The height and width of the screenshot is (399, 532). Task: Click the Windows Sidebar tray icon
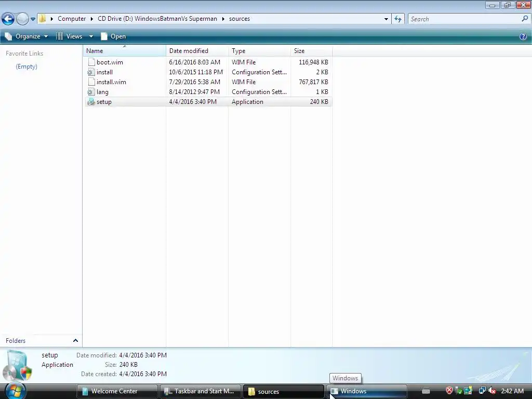(468, 391)
